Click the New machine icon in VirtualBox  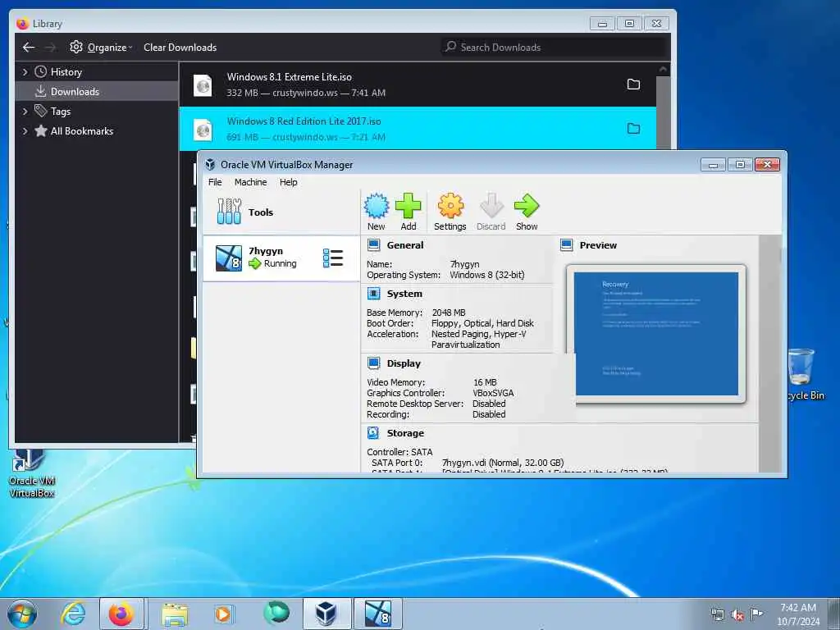coord(376,206)
